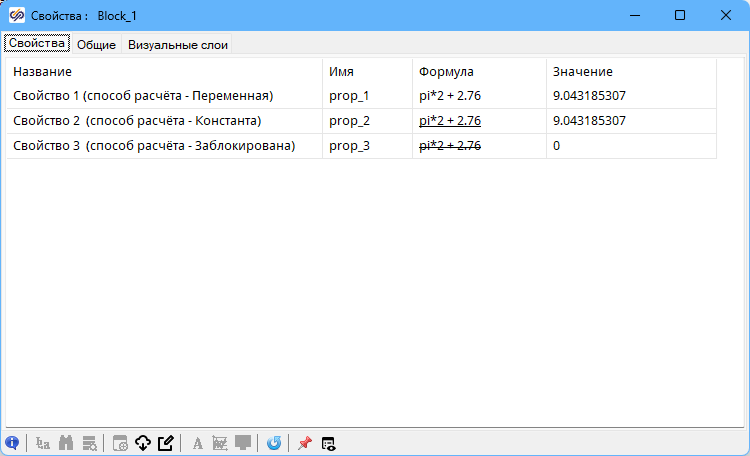Click the Формула column header
This screenshot has width=750, height=456.
pos(446,72)
